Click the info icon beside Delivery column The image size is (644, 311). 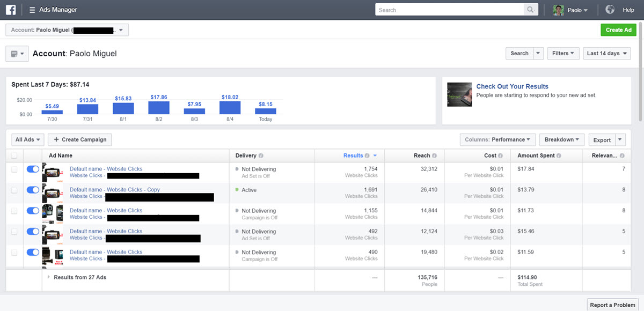[x=261, y=155]
